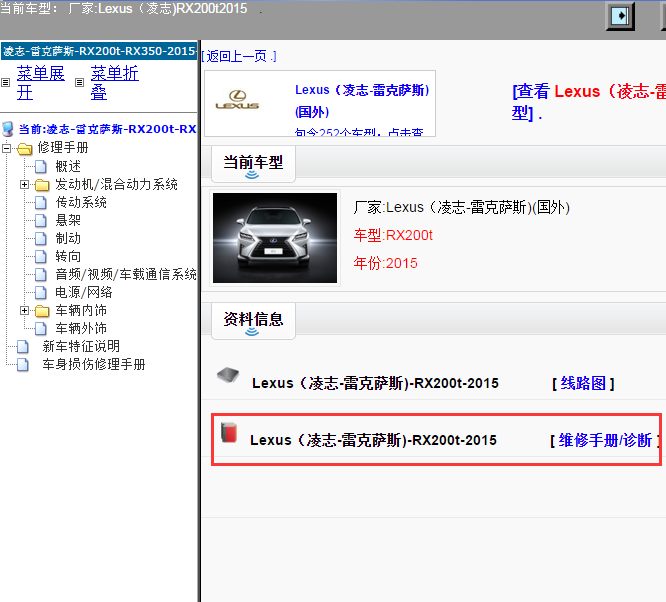Click the 车辆内饰 folder icon

[42, 311]
